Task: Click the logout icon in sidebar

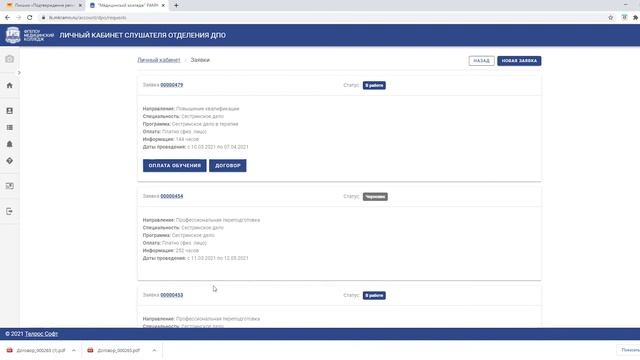Action: (9, 211)
